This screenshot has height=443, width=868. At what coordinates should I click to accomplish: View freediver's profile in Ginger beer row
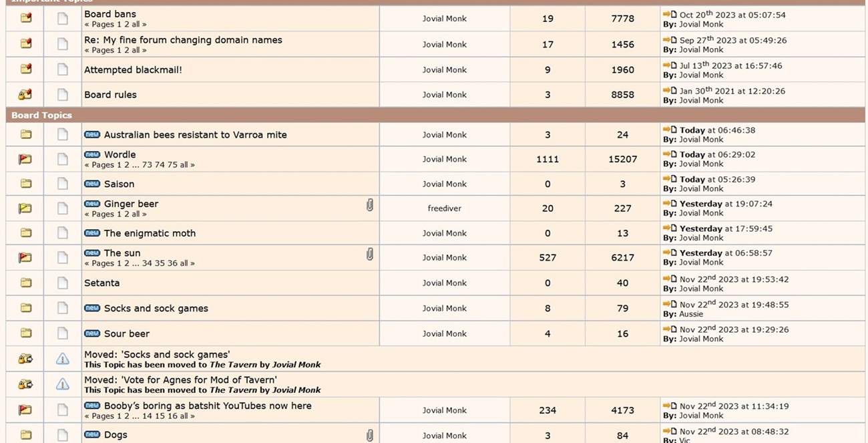pos(445,208)
